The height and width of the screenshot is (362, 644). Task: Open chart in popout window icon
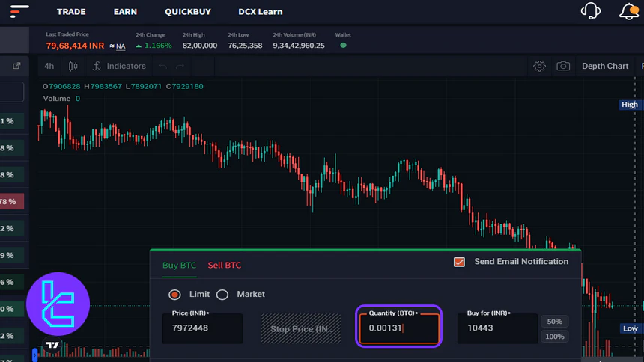[x=16, y=66]
